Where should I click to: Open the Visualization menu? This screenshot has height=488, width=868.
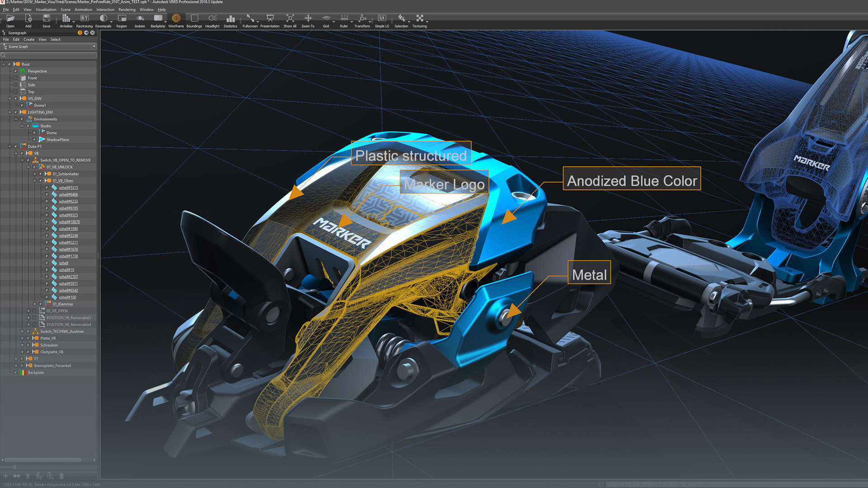click(x=46, y=9)
